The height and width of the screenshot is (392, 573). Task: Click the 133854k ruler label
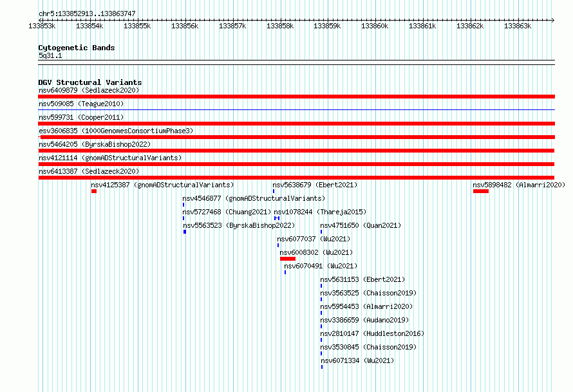89,26
